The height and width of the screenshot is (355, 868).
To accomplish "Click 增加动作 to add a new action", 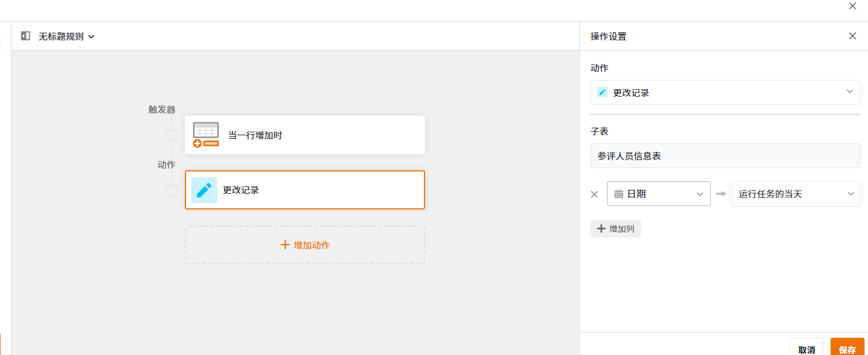I will (305, 245).
